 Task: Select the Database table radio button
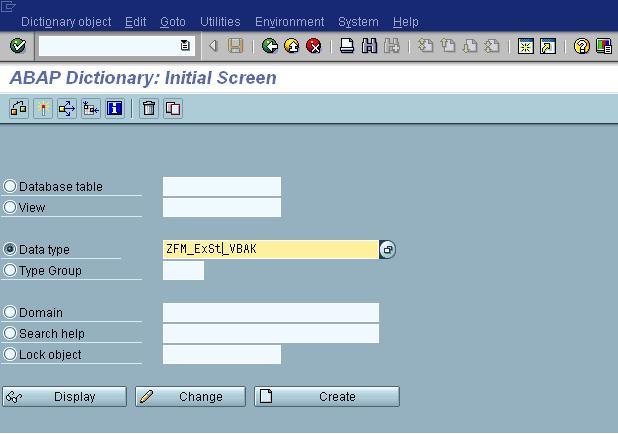pyautogui.click(x=10, y=186)
